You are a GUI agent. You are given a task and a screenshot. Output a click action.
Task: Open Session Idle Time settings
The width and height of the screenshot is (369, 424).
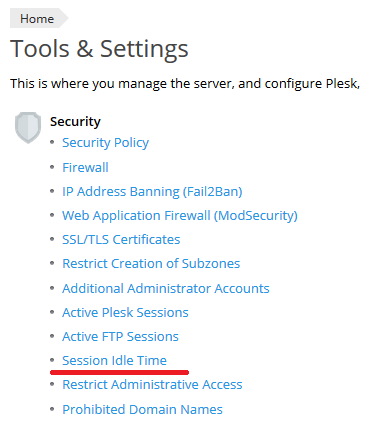(114, 360)
